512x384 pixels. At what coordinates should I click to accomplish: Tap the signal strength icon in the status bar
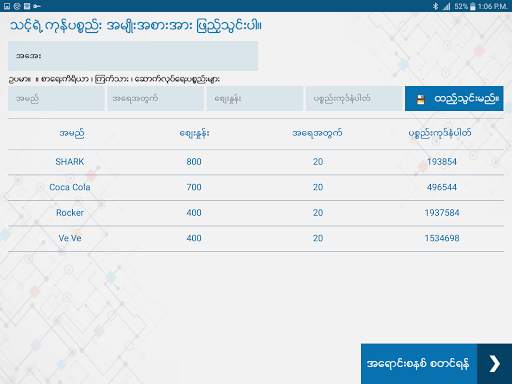446,6
